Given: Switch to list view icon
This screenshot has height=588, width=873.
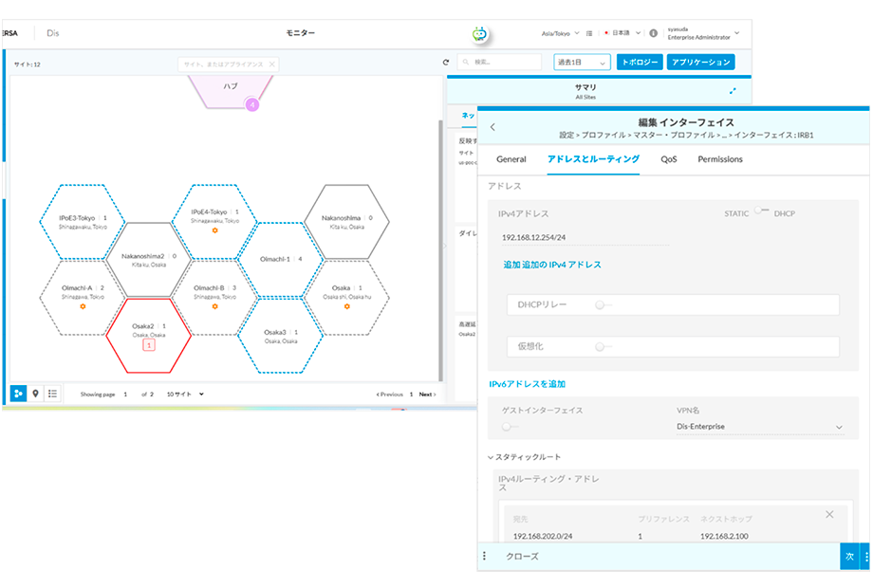Looking at the screenshot, I should [52, 394].
